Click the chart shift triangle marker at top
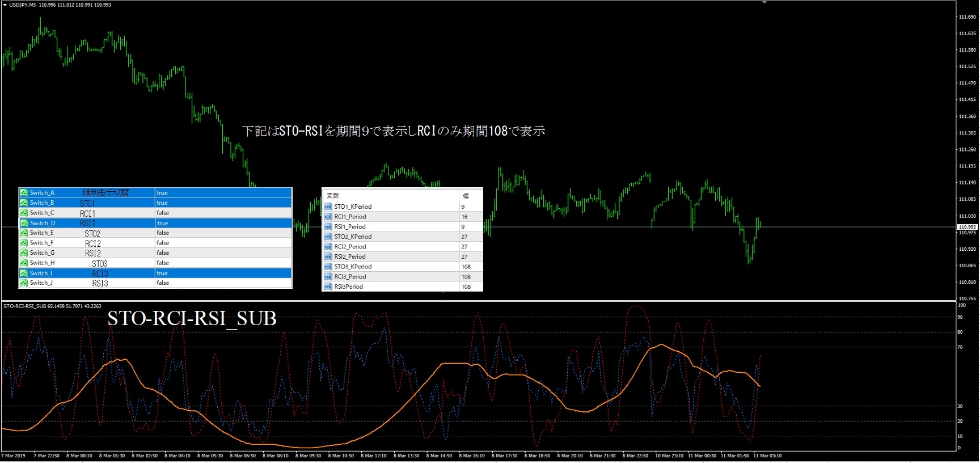 click(x=763, y=2)
